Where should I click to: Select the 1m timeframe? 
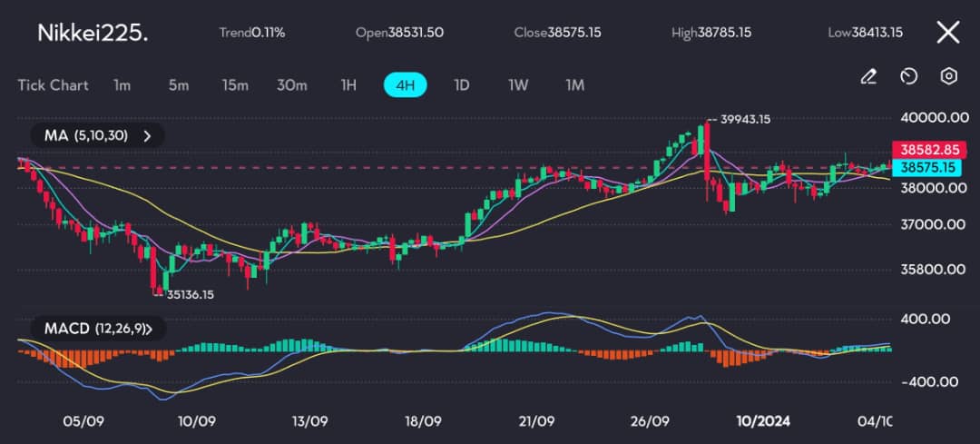coord(122,85)
